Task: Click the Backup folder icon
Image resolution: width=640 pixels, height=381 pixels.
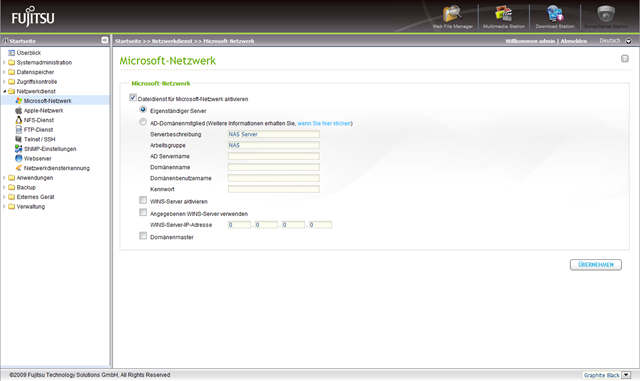Action: click(11, 187)
